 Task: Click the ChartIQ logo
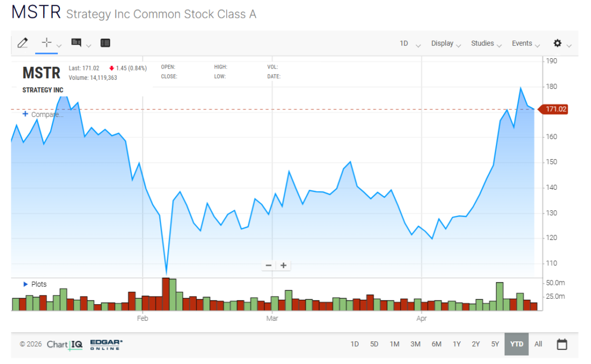pos(65,344)
